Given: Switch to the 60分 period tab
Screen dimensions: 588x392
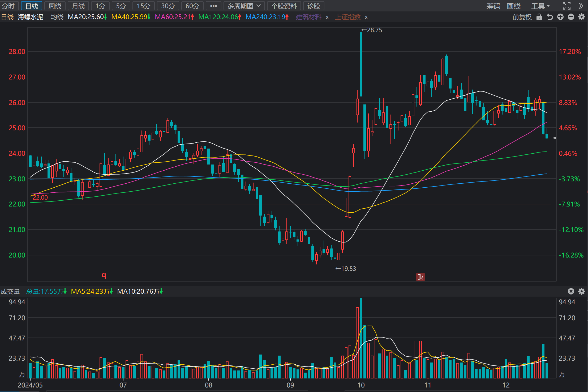Looking at the screenshot, I should tap(192, 6).
